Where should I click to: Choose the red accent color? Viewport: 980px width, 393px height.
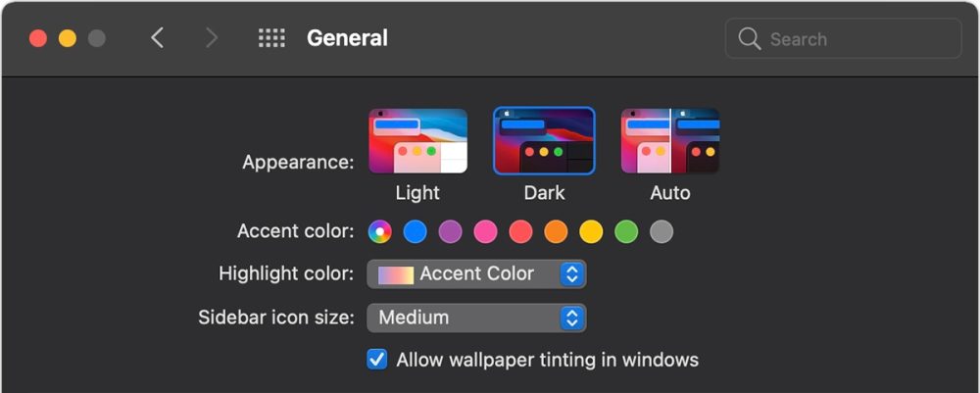coord(521,232)
